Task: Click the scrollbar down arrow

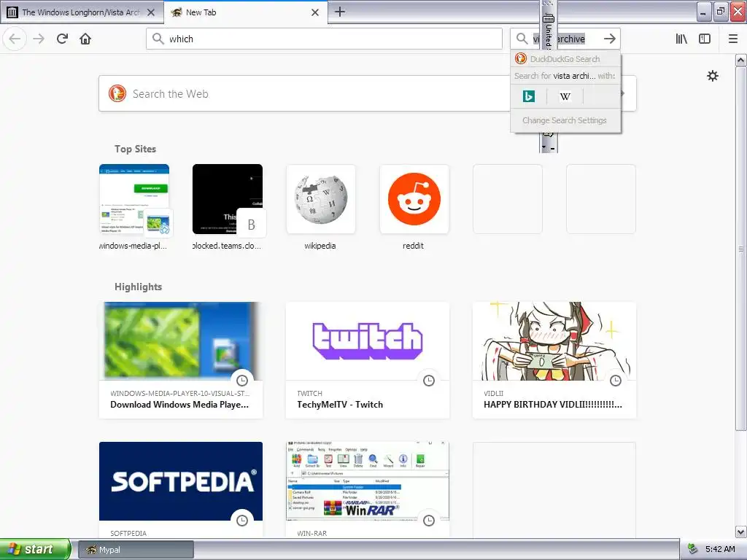Action: point(741,532)
